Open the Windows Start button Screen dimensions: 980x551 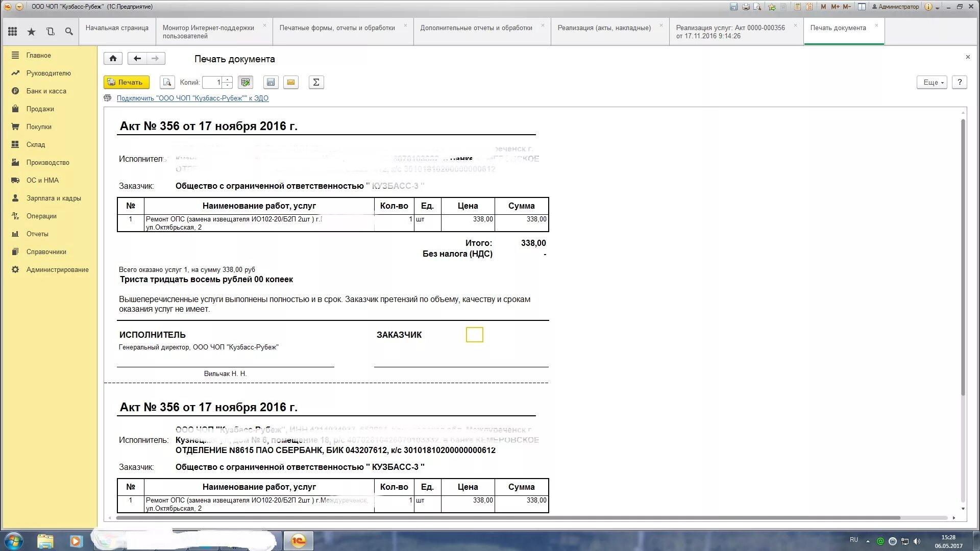(13, 541)
